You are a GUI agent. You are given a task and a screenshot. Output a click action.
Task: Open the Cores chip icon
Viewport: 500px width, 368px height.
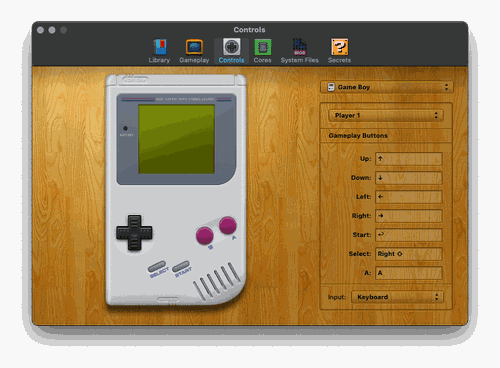pyautogui.click(x=263, y=47)
